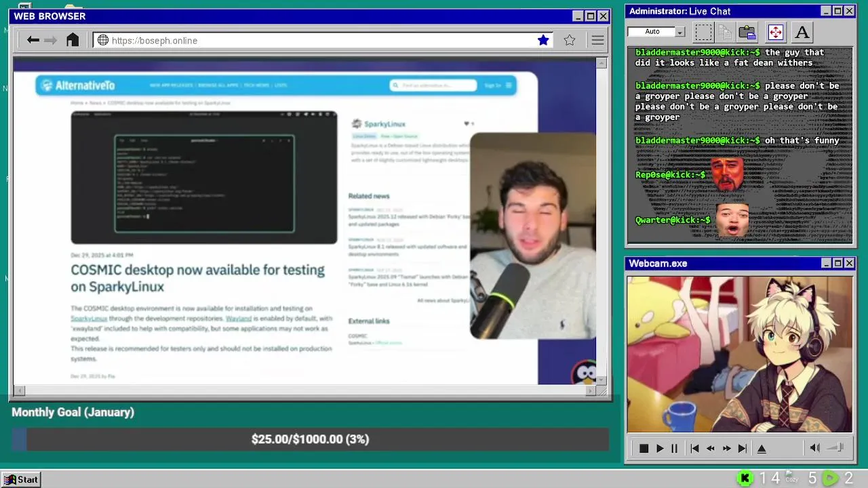Open the browser hamburger menu
This screenshot has height=488, width=868.
click(597, 41)
